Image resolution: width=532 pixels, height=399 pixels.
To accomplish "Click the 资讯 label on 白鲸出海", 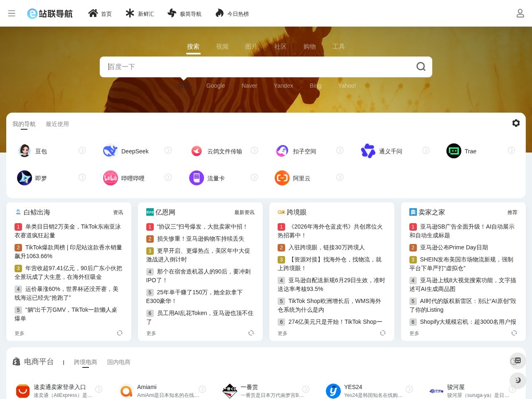I will coord(118,212).
